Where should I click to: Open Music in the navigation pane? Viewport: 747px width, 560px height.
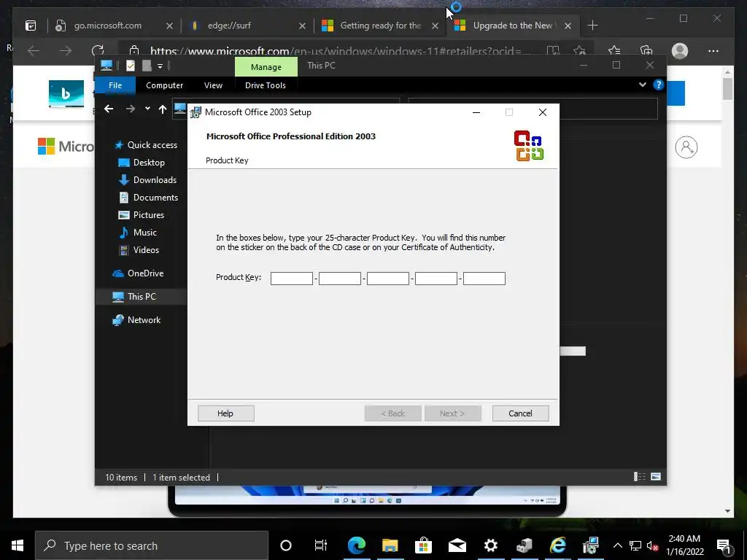[x=137, y=233]
